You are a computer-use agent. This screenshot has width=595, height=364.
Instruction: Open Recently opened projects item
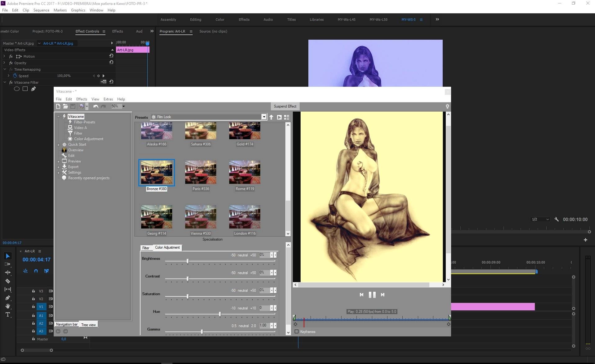pyautogui.click(x=89, y=178)
